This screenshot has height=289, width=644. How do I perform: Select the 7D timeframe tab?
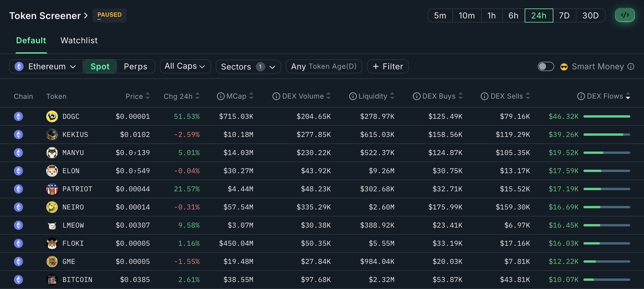(x=564, y=15)
